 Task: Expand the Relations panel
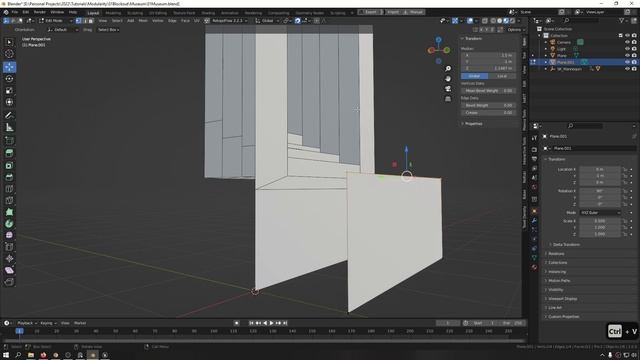click(x=556, y=253)
